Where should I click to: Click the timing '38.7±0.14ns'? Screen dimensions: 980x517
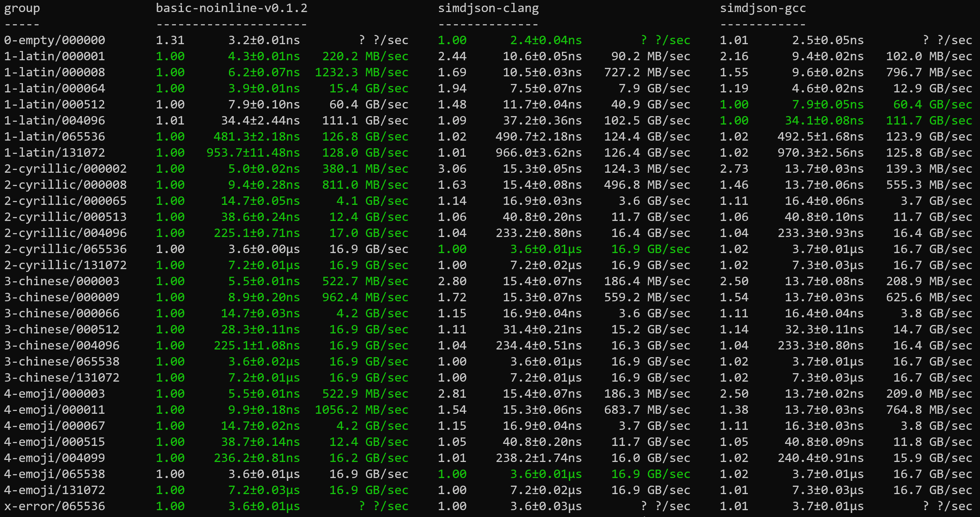tap(260, 442)
